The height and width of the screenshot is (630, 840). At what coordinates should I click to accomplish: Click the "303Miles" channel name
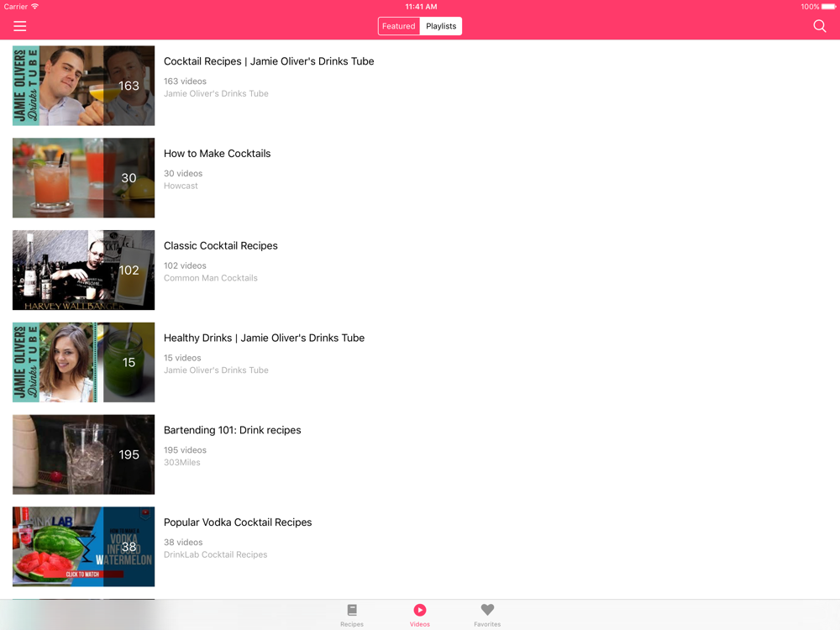coord(182,462)
